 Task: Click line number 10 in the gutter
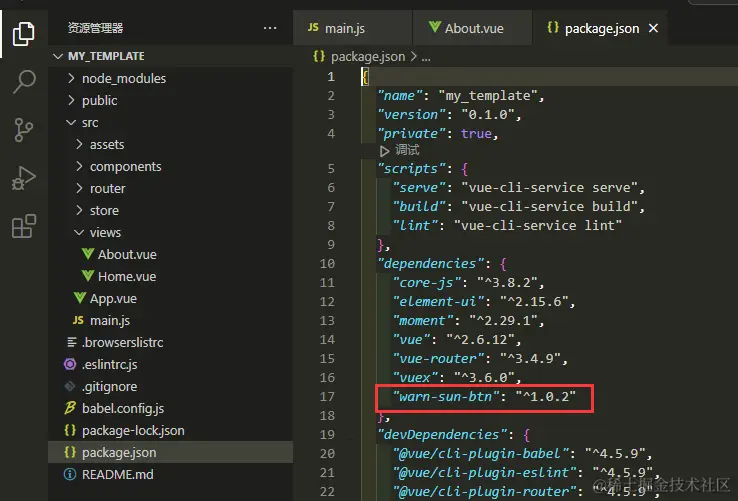click(327, 264)
